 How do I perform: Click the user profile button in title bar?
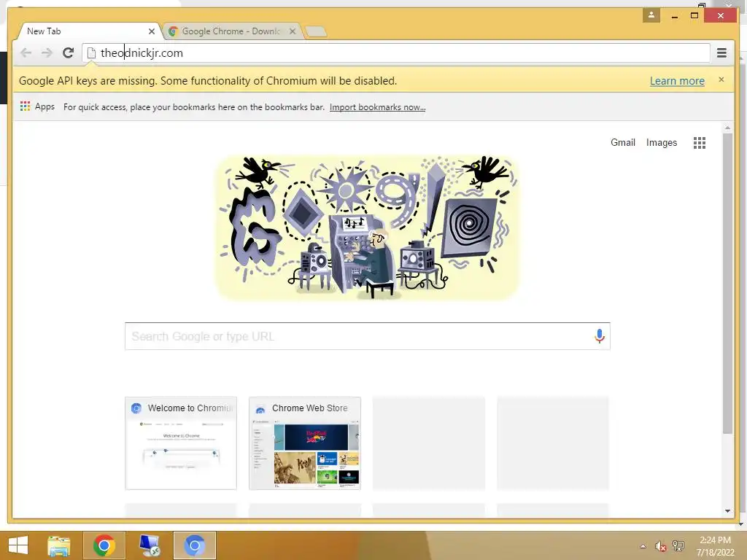tap(651, 15)
